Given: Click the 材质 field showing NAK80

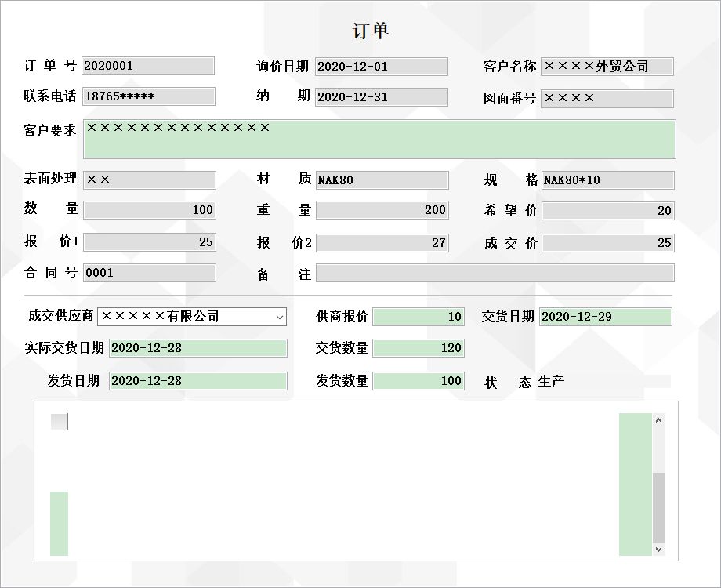Looking at the screenshot, I should (382, 180).
